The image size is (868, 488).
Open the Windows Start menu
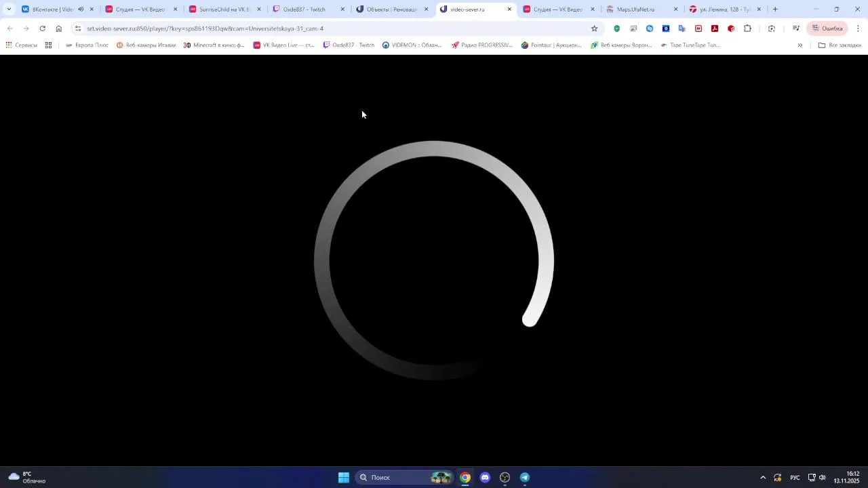click(x=344, y=478)
